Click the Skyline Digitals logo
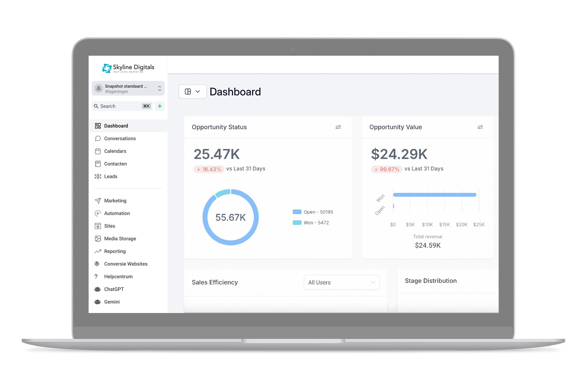 tap(128, 68)
